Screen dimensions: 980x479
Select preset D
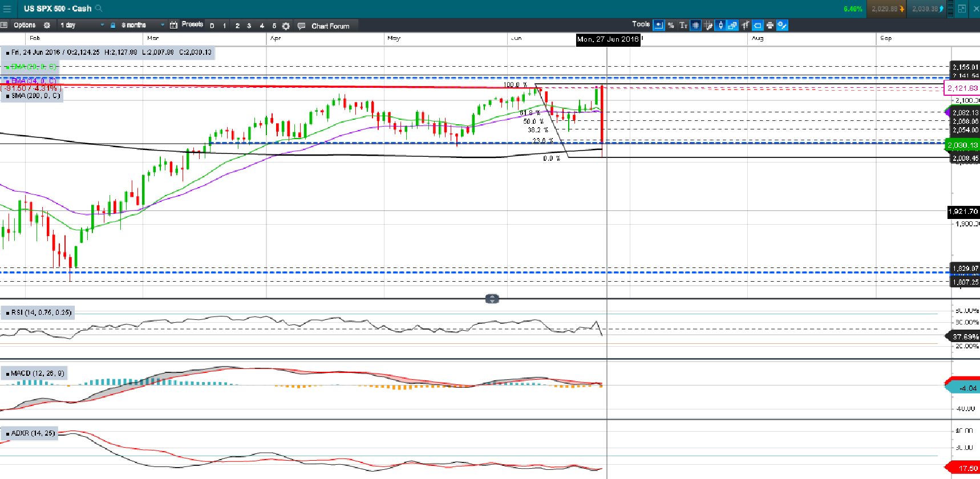tap(212, 26)
